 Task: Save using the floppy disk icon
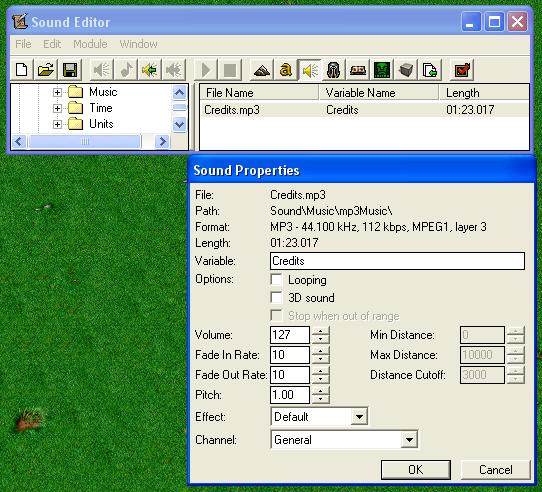(x=70, y=70)
